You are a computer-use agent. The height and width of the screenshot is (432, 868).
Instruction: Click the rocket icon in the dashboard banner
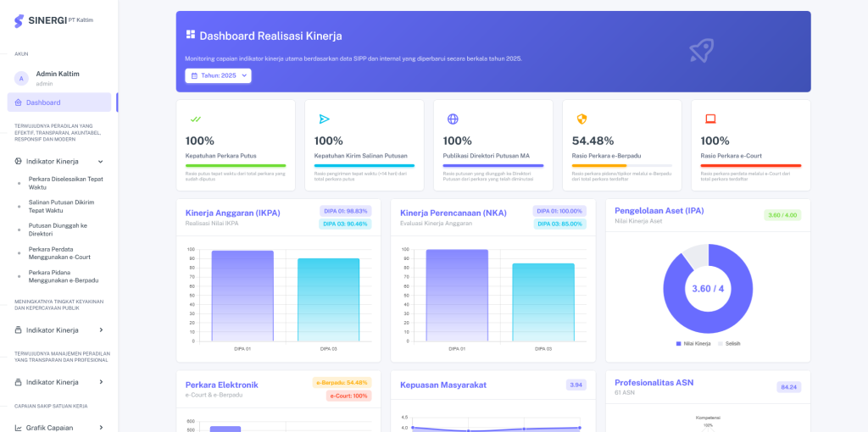pos(701,50)
